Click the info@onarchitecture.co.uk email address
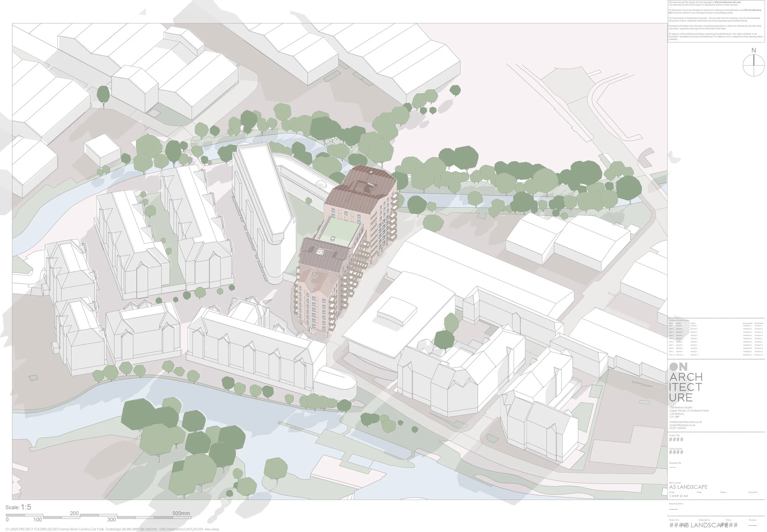 [x=685, y=422]
